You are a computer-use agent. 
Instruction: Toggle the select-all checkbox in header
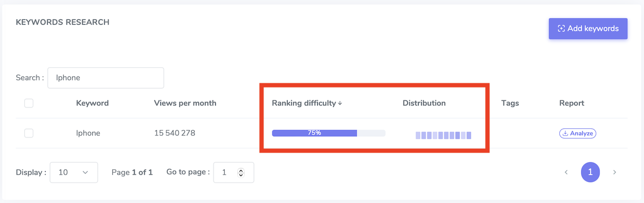pos(29,103)
